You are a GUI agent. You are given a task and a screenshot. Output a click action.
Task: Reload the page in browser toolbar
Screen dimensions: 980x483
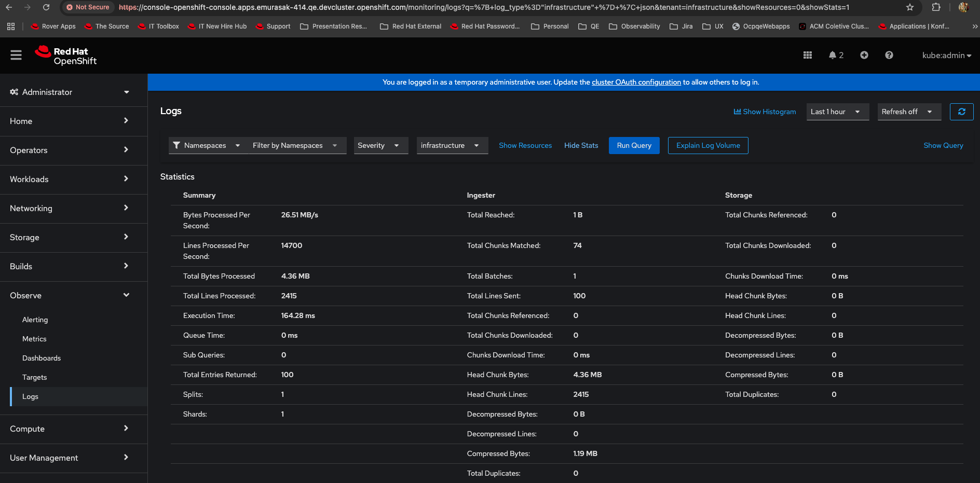click(x=46, y=7)
